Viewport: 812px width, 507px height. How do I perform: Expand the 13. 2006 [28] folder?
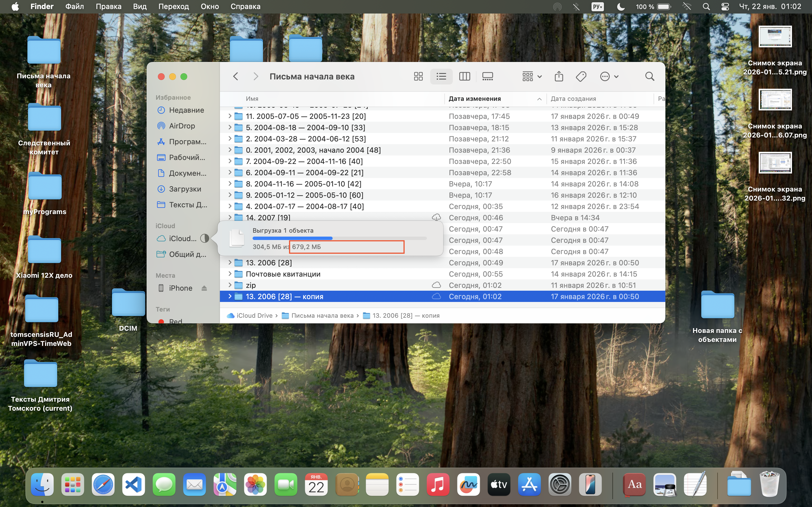pos(230,263)
